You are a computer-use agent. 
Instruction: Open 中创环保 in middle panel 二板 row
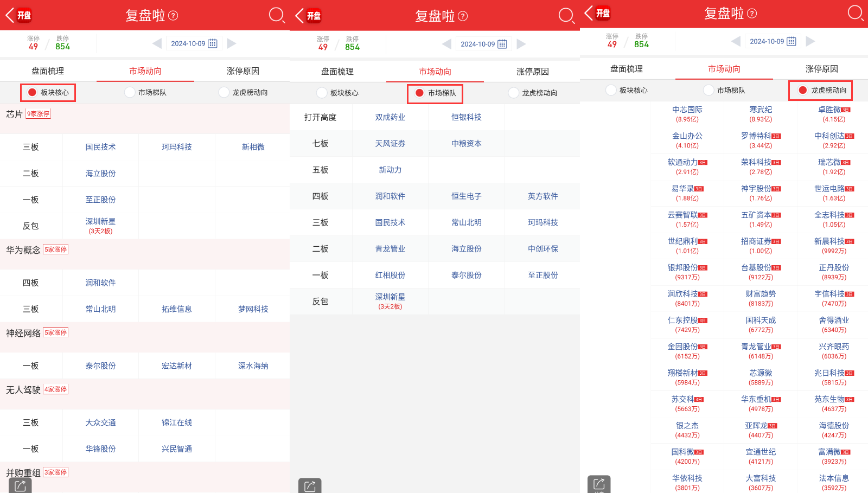click(543, 249)
